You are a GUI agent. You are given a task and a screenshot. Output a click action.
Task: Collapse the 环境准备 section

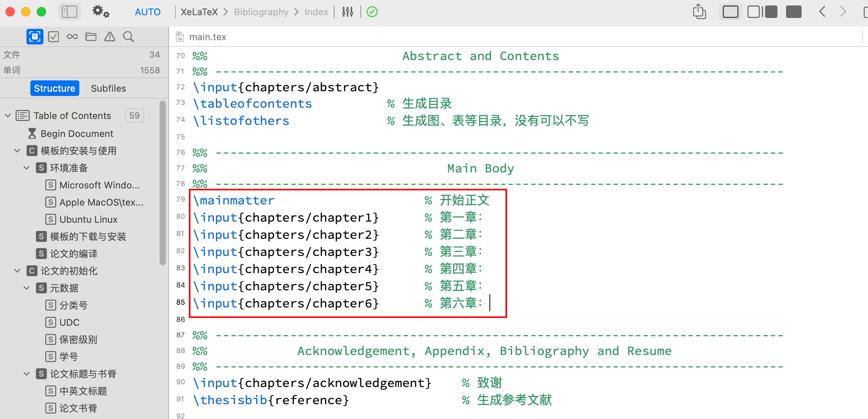(x=27, y=168)
